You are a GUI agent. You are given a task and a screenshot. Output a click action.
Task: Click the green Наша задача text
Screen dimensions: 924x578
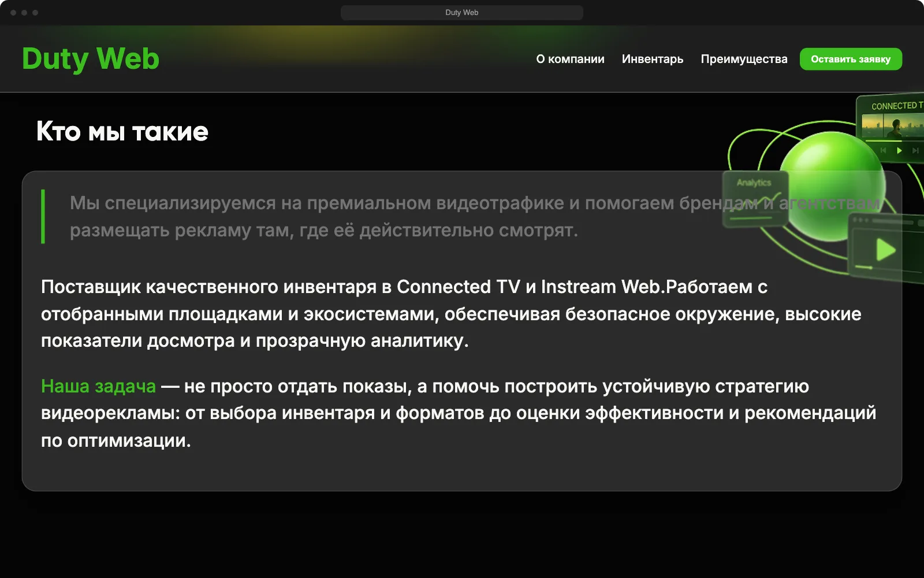[x=99, y=386]
